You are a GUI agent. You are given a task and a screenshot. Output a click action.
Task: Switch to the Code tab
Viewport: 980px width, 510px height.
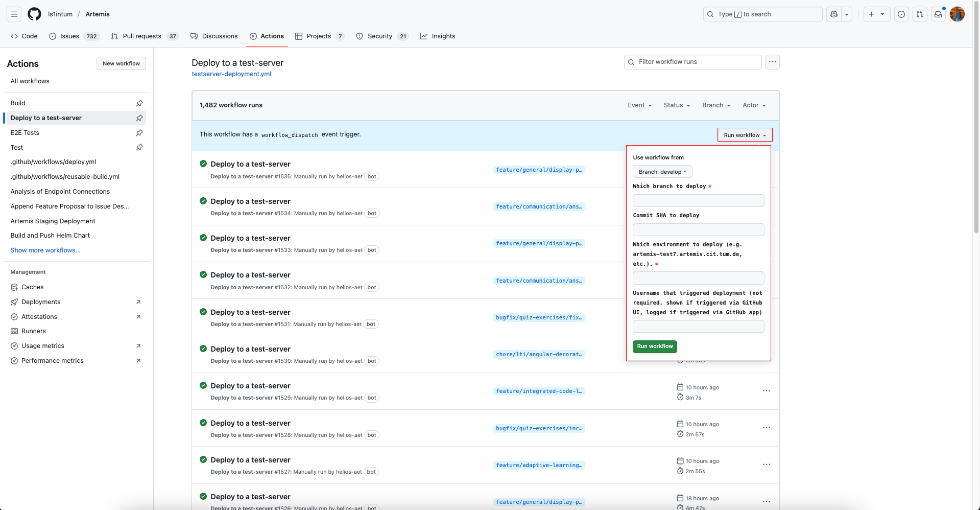tap(24, 36)
